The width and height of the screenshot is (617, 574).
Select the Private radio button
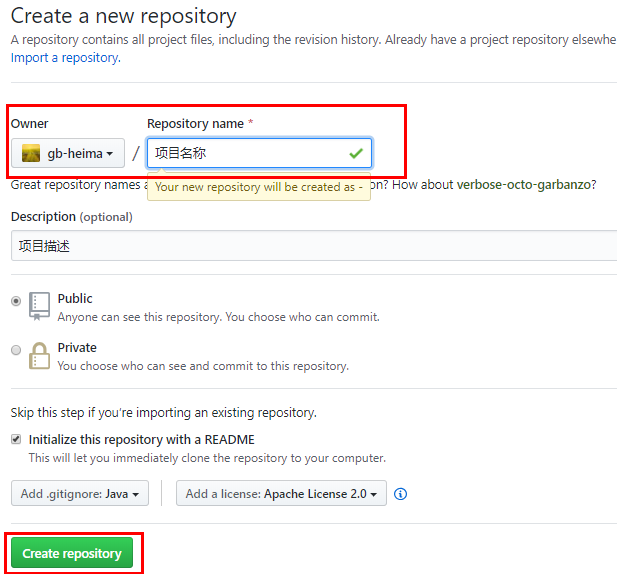(16, 350)
